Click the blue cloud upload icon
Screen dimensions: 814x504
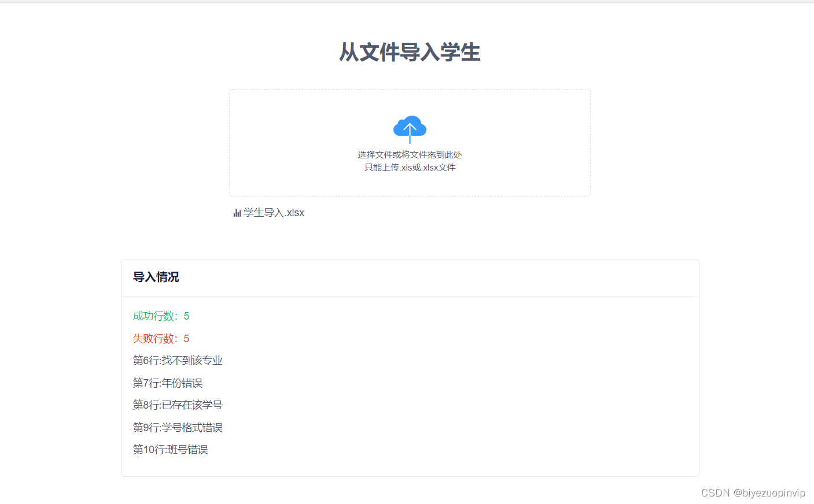click(410, 129)
